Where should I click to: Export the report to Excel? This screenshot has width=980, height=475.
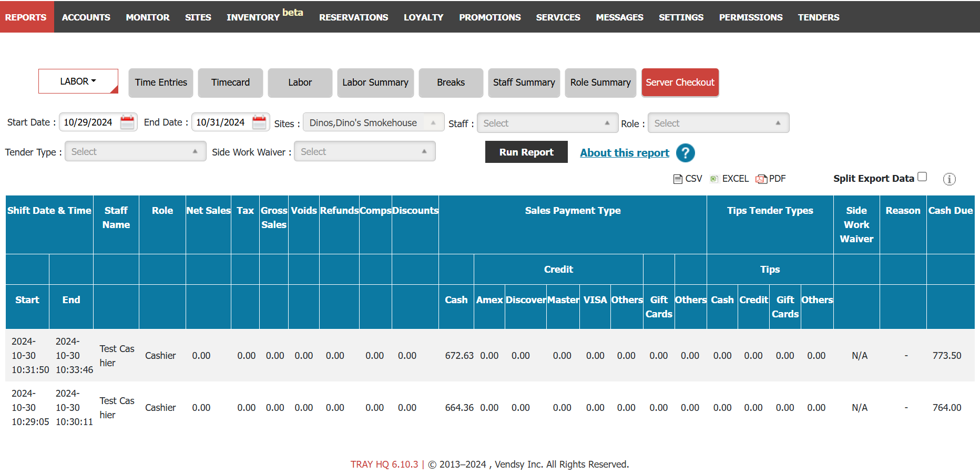729,179
